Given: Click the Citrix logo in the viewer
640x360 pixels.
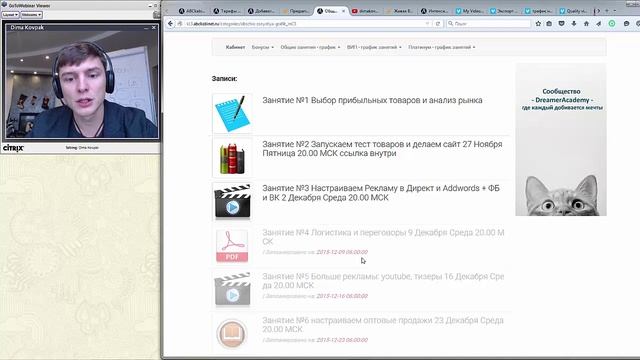Looking at the screenshot, I should 13,148.
